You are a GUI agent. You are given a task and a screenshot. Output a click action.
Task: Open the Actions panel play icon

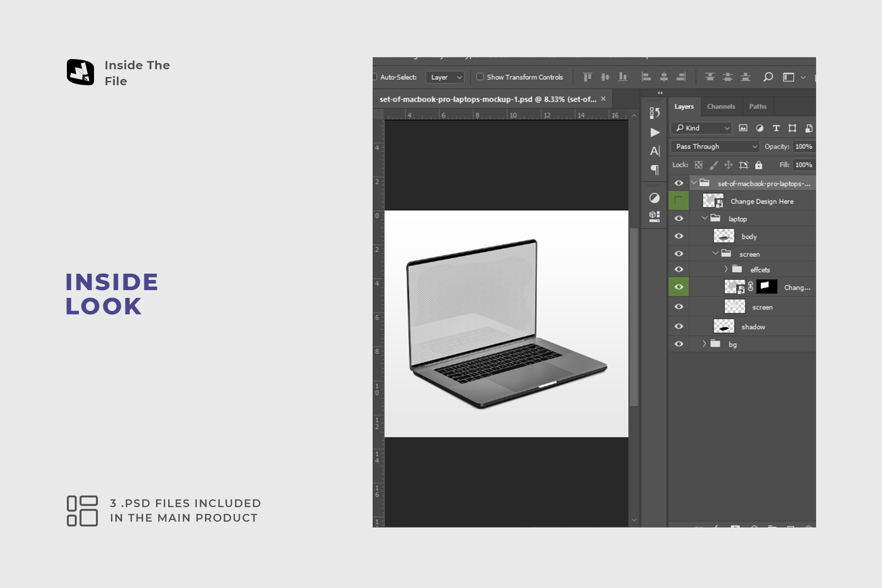coord(655,132)
